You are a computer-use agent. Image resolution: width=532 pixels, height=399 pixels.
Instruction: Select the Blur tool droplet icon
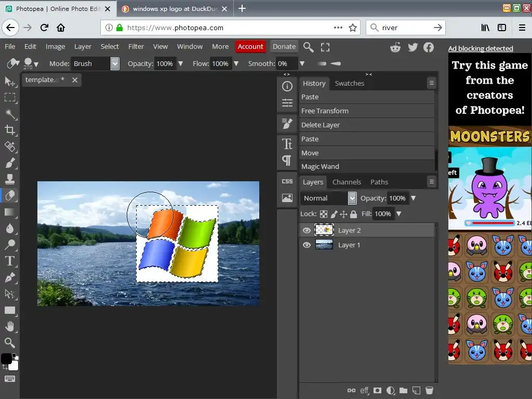[9, 229]
